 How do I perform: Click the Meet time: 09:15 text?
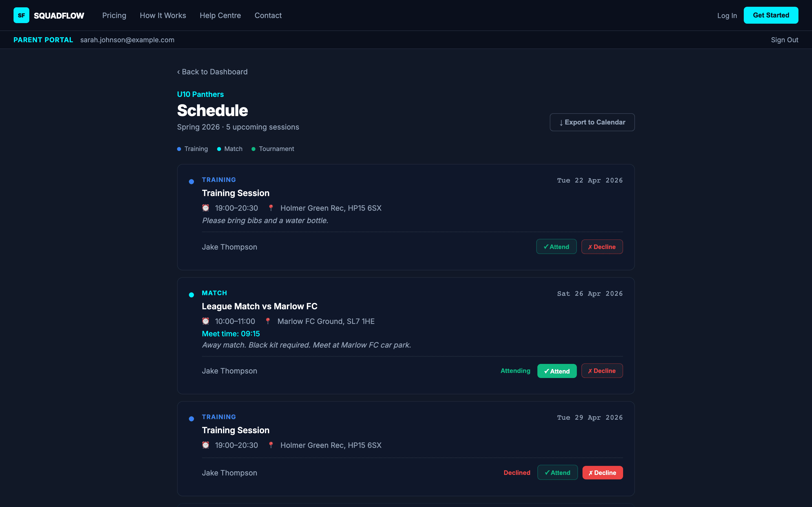pos(231,334)
